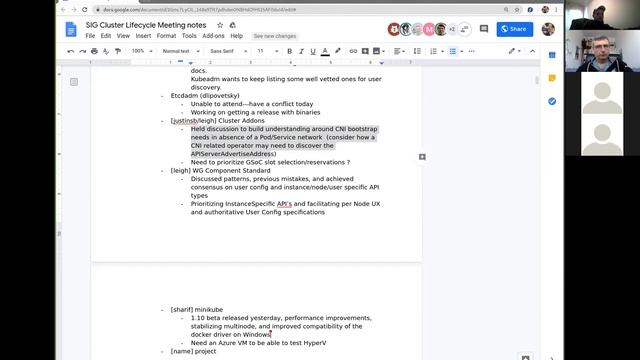This screenshot has width=640, height=360.
Task: Open the text alignment dropdown
Action: pos(399,51)
